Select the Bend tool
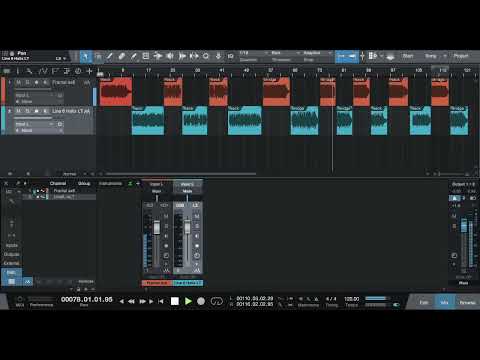Image resolution: width=480 pixels, height=360 pixels. click(158, 56)
